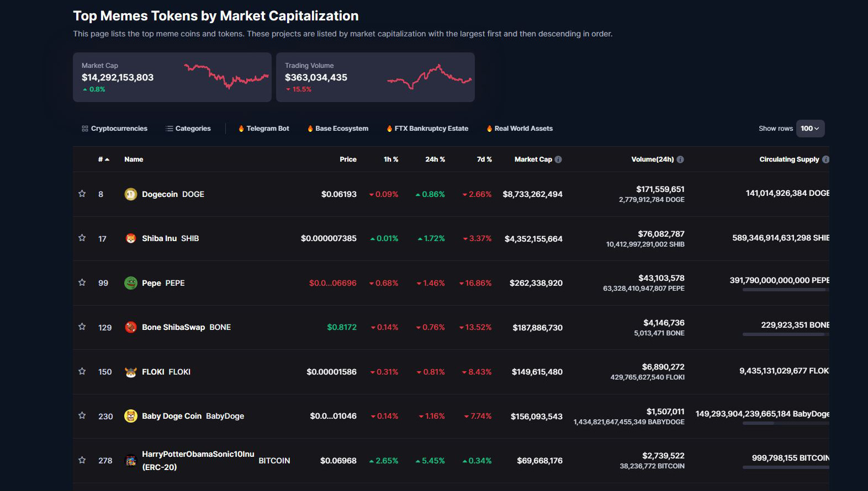The image size is (868, 491).
Task: Click the flame icon beside Base Ecosystem
Action: [x=310, y=129]
